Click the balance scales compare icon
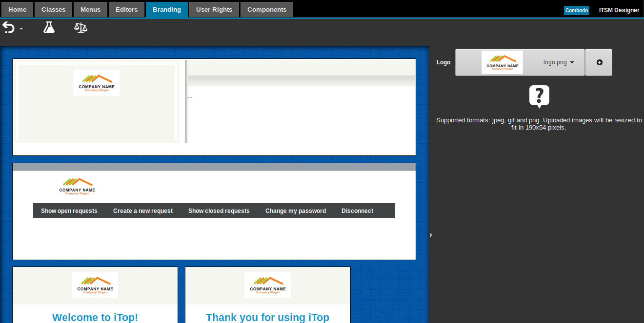 coord(80,27)
